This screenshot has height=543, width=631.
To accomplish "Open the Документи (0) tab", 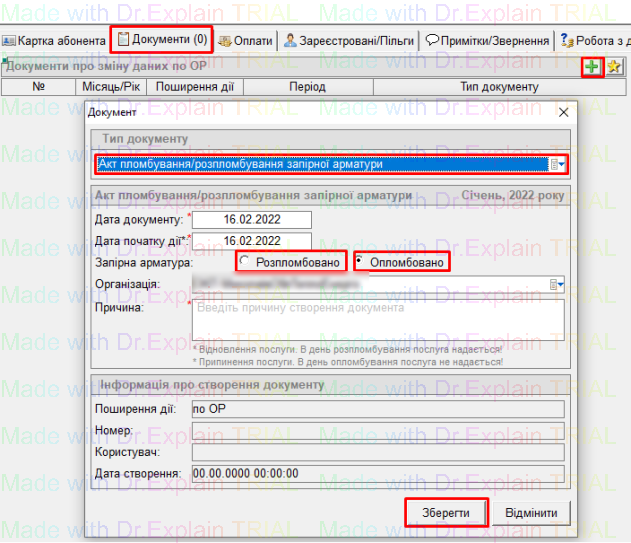I will coord(161,40).
